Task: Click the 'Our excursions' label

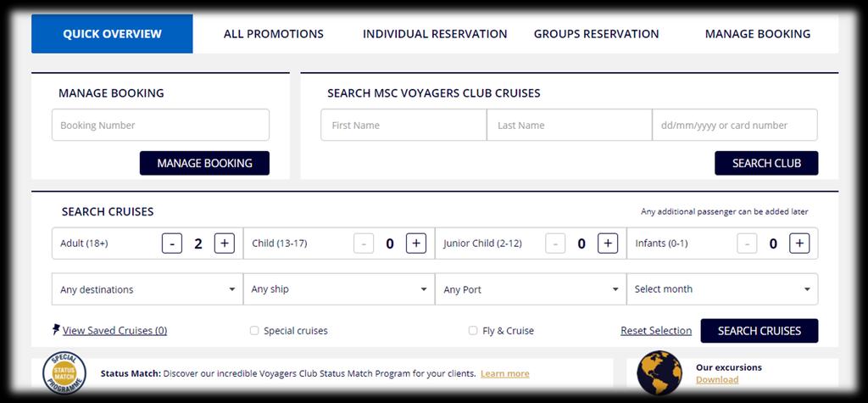Action: (728, 367)
